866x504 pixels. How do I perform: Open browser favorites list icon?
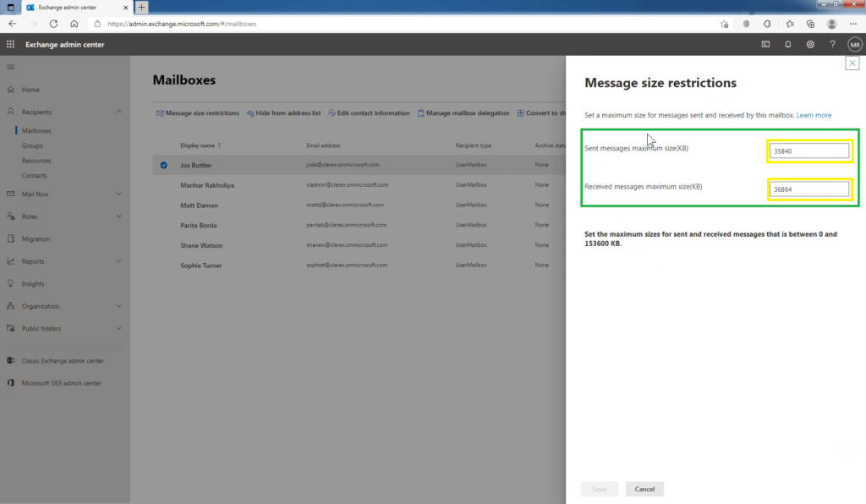pos(790,24)
